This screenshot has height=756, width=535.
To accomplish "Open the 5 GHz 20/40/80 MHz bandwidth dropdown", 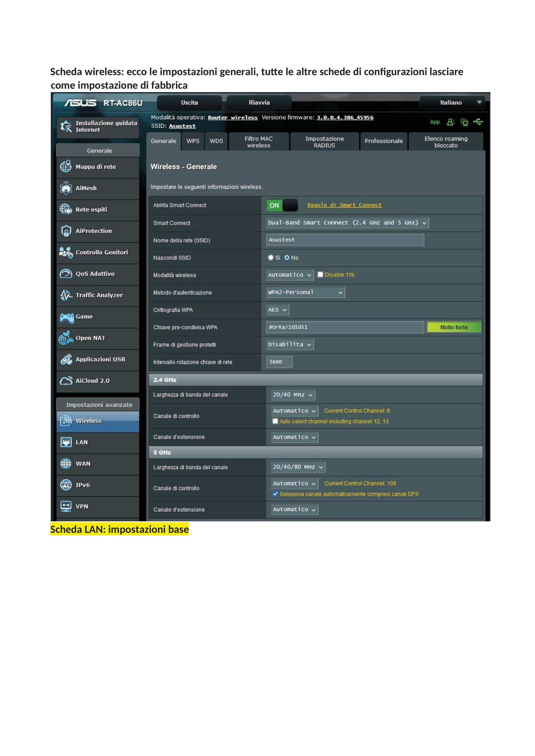I will [298, 467].
